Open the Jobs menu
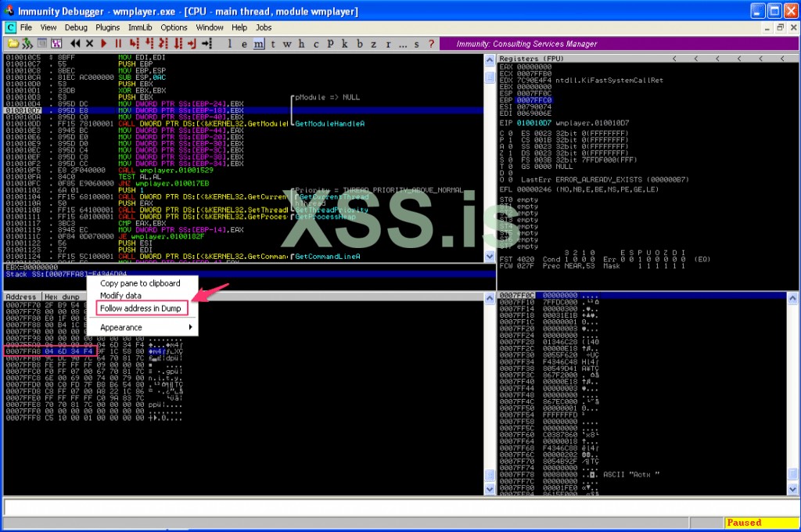 coord(264,27)
